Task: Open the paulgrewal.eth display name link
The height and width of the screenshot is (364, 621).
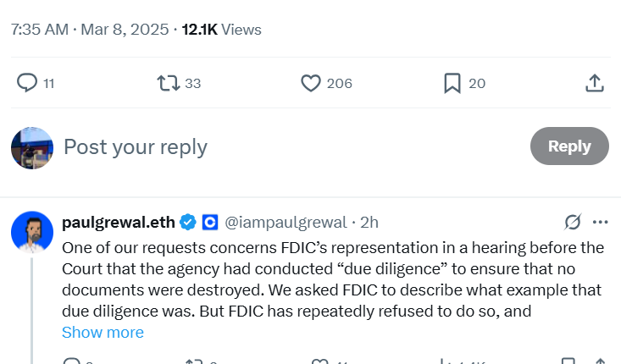Action: pyautogui.click(x=119, y=223)
